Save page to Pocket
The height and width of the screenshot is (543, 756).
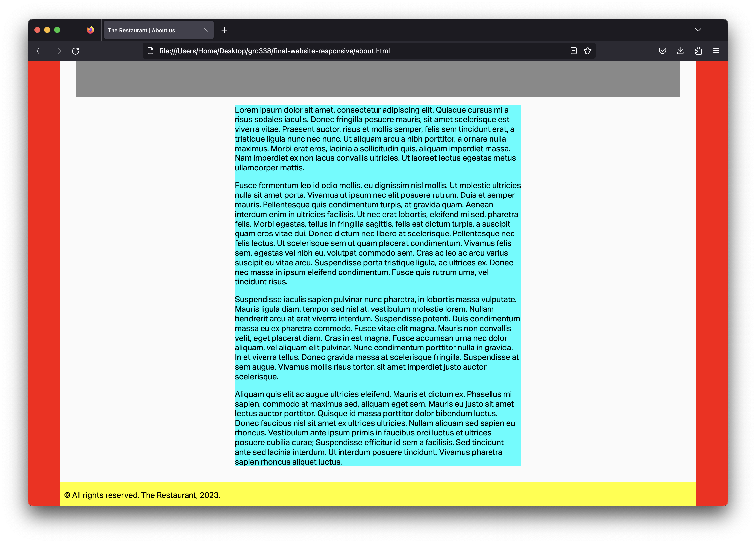(x=662, y=51)
